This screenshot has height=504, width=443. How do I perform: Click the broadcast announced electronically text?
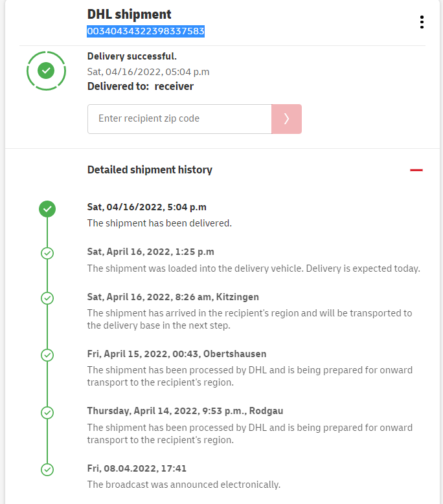pyautogui.click(x=184, y=485)
